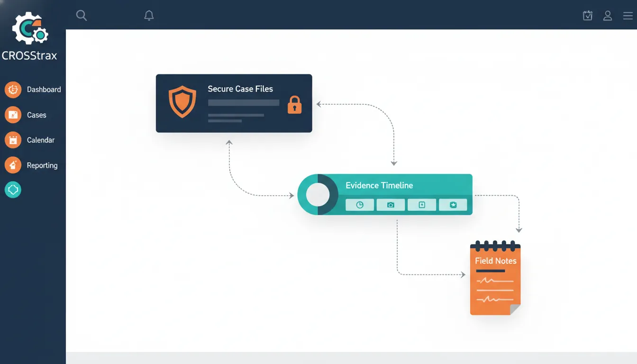Click the search magnifier icon
The image size is (637, 364).
click(x=82, y=16)
